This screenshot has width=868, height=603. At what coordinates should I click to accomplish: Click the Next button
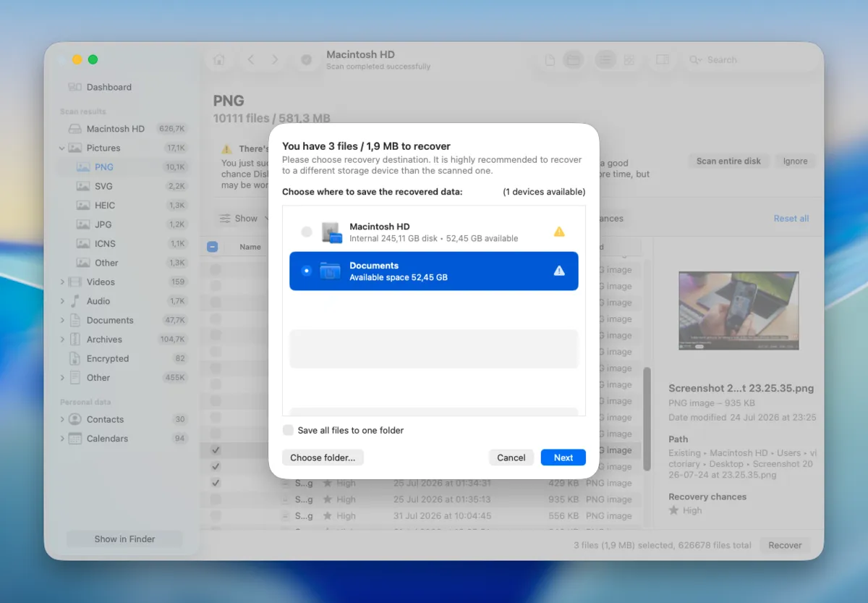[x=563, y=457]
